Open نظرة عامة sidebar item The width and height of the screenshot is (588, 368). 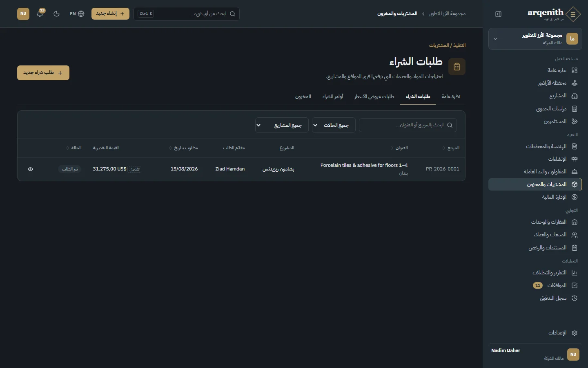click(535, 70)
